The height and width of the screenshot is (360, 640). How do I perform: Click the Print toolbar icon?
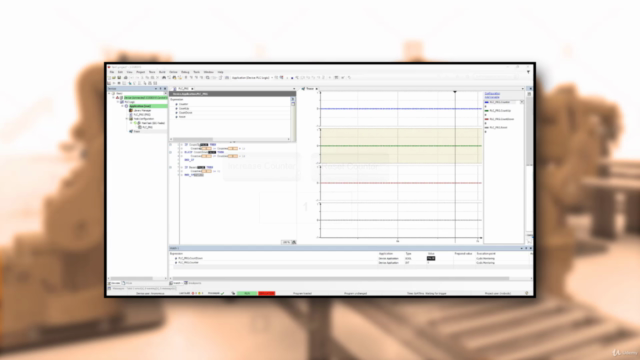(125, 78)
